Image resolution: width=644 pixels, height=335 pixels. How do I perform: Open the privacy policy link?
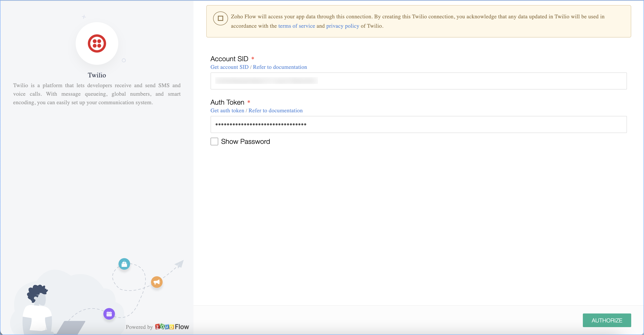[x=342, y=26]
